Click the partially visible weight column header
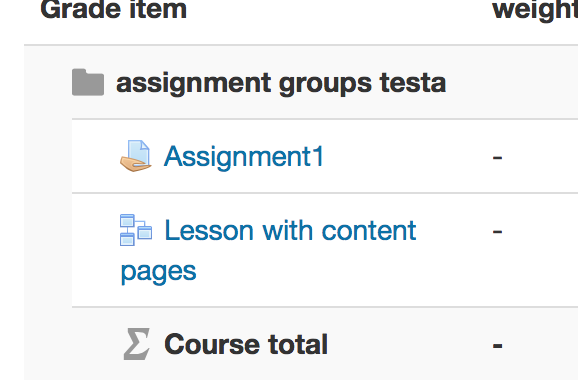Viewport: 578px width, 384px height. tap(535, 11)
